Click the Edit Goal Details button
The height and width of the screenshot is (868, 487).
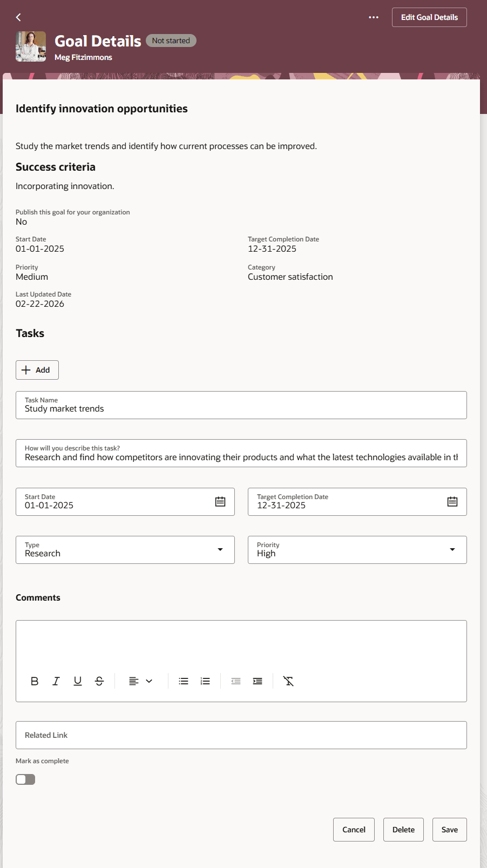coord(429,17)
